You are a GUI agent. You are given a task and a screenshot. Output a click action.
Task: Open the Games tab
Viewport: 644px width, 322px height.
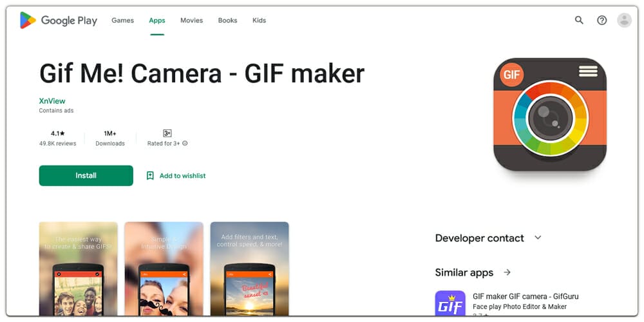coord(123,20)
